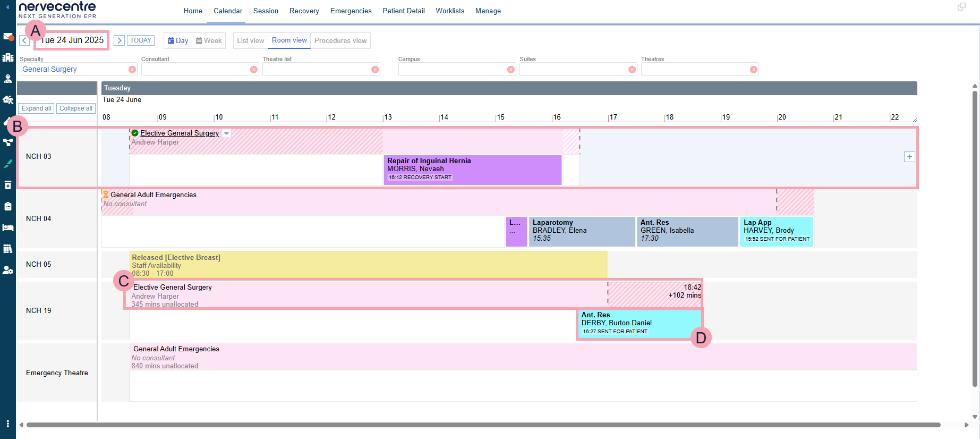Open the Campus filter combo box
Image resolution: width=980 pixels, height=439 pixels.
451,70
